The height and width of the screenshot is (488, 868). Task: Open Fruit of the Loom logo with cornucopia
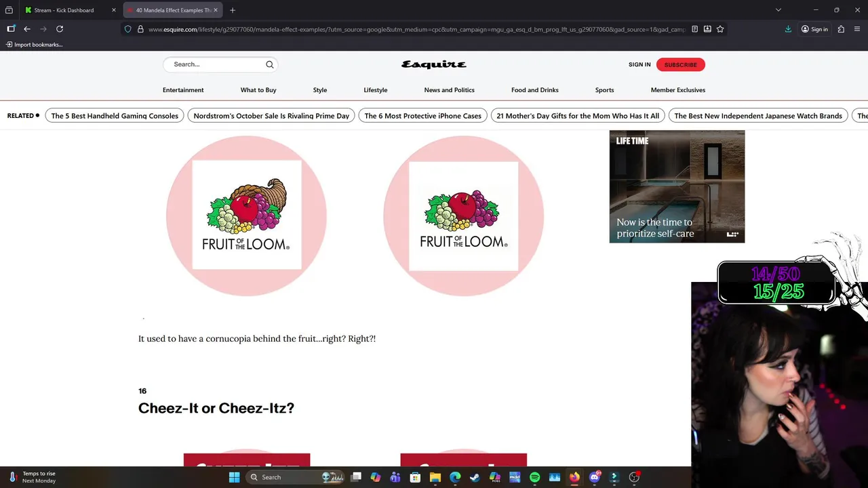(x=246, y=216)
